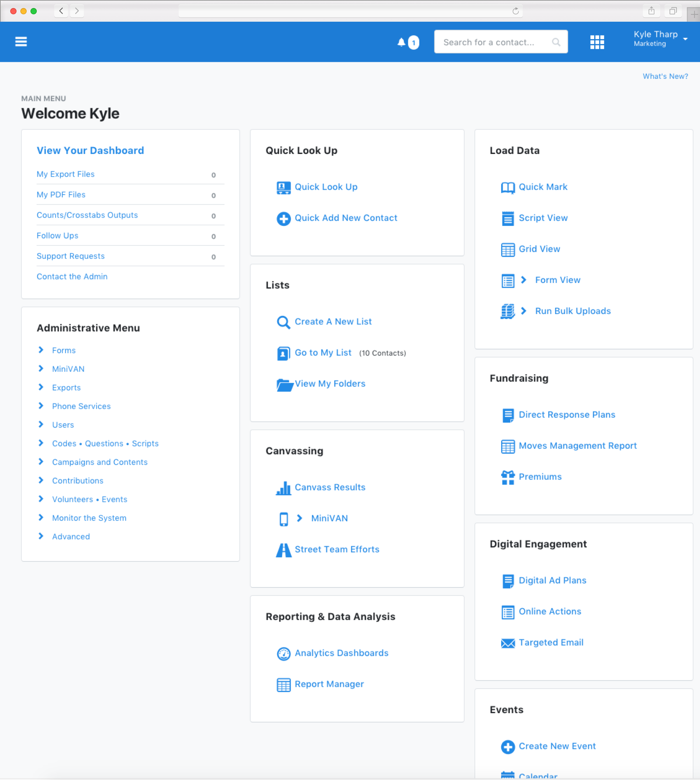Expand the Form View chevron in Load Data
The image size is (700, 780).
pyautogui.click(x=524, y=280)
